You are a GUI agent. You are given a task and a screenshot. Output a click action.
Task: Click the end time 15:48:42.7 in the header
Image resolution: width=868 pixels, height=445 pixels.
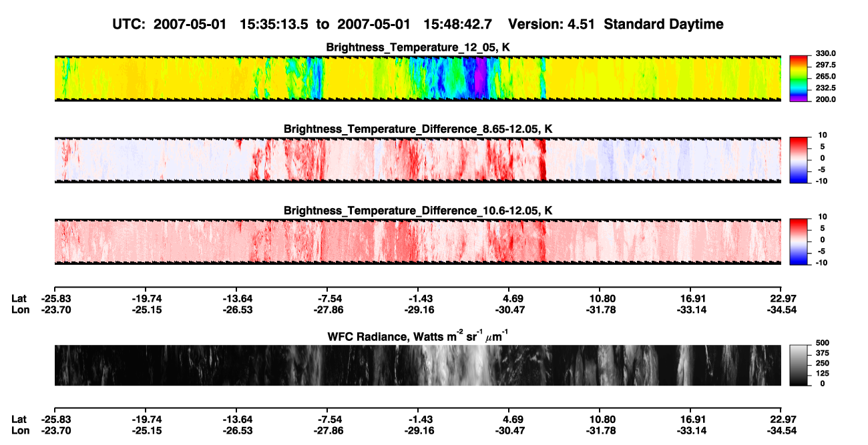pyautogui.click(x=458, y=24)
